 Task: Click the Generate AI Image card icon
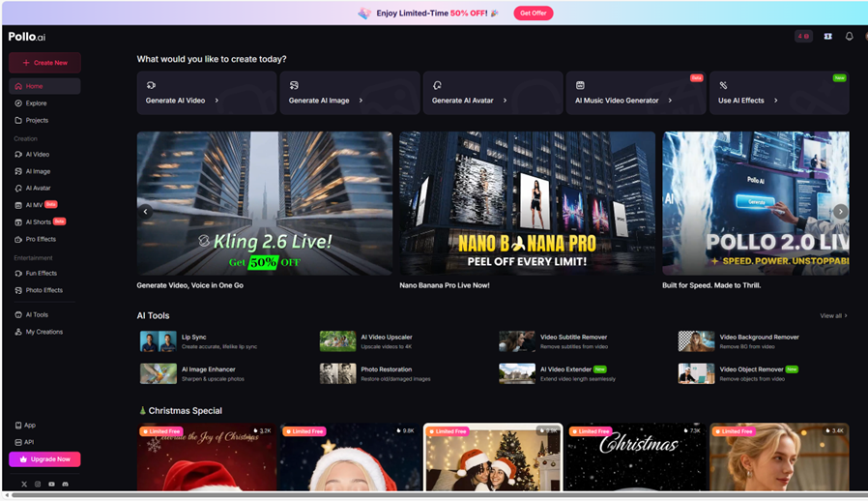click(x=294, y=85)
